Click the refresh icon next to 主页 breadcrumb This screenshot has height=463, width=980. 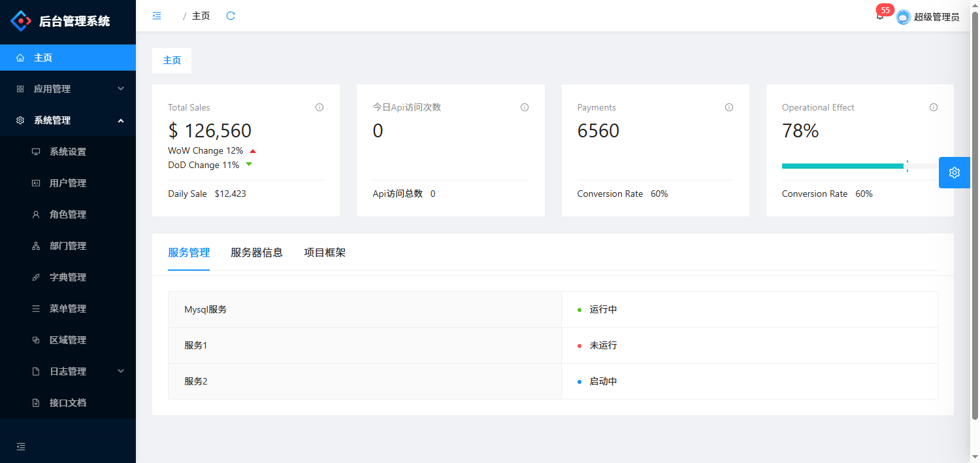[x=230, y=15]
